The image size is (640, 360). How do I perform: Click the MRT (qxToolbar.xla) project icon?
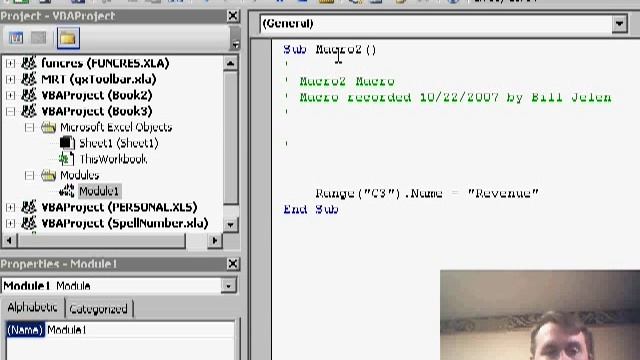(x=29, y=79)
